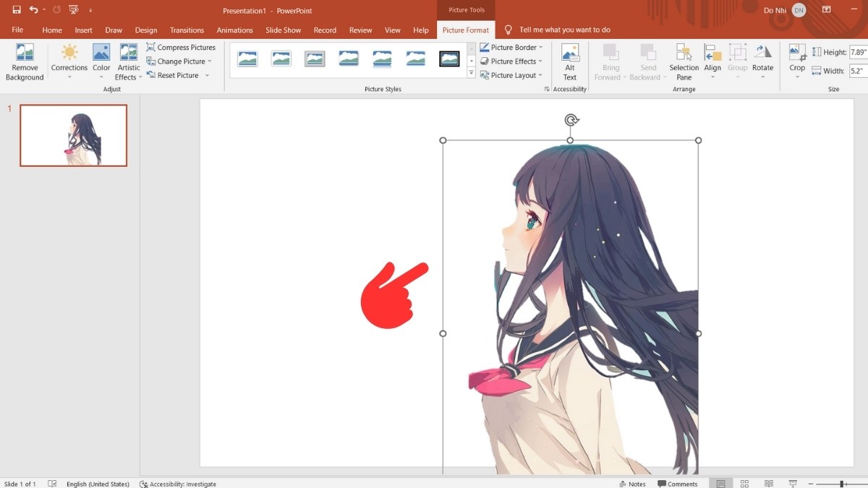Switch to Normal view
Viewport: 868px width, 488px height.
tap(720, 484)
